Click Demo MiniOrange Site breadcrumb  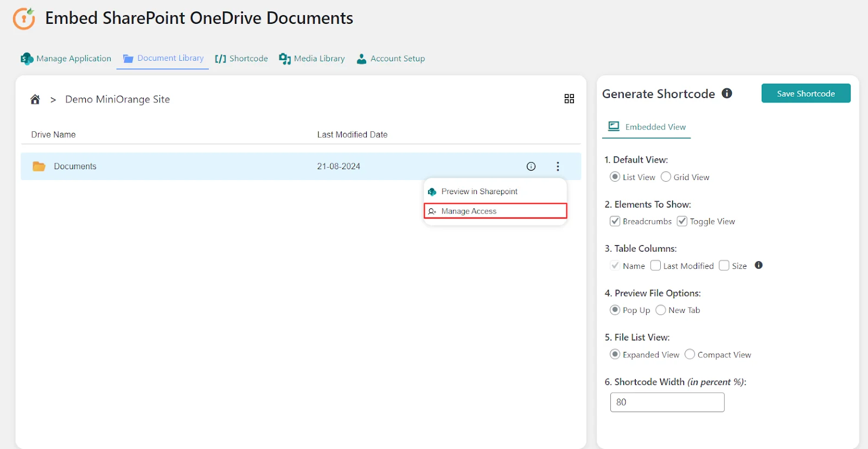tap(118, 99)
